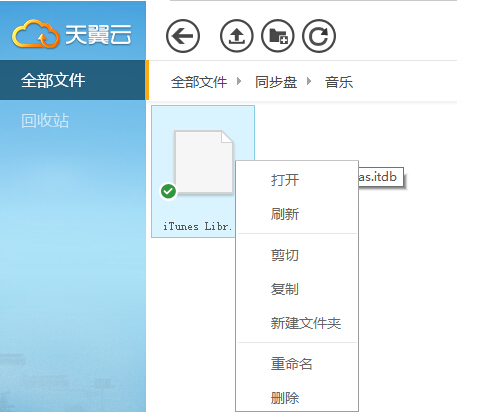This screenshot has height=412, width=480.
Task: Click the upload file icon
Action: pyautogui.click(x=237, y=36)
